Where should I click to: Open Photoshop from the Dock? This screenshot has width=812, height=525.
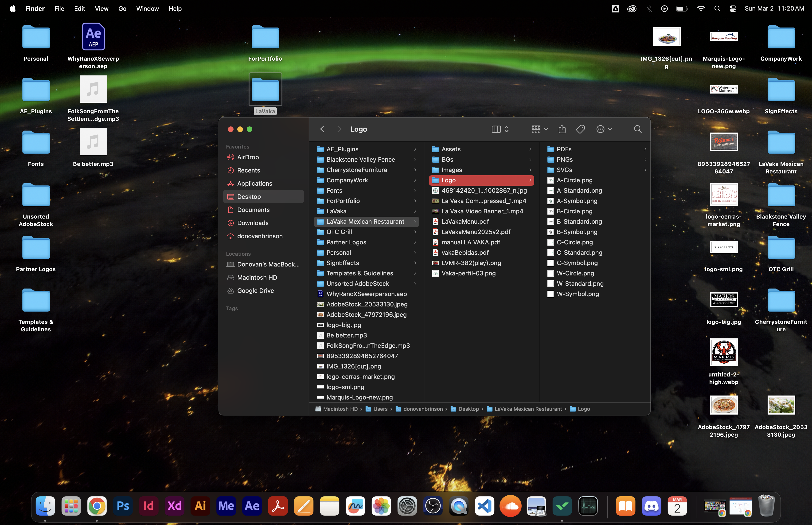(123, 506)
